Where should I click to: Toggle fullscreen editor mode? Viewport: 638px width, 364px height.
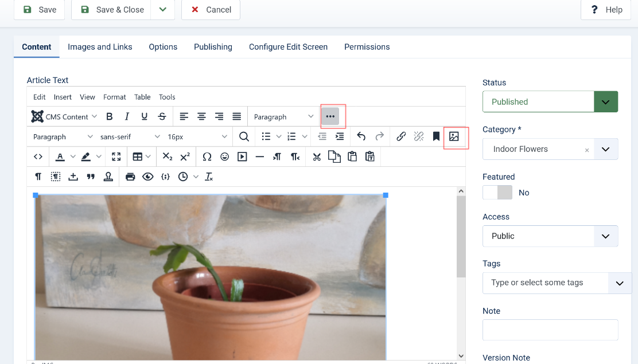click(116, 156)
